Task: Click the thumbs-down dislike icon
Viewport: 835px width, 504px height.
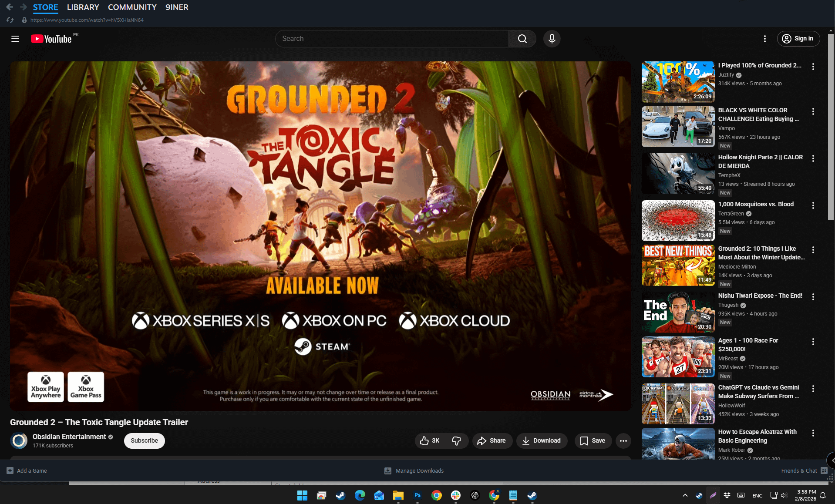Action: pos(456,440)
